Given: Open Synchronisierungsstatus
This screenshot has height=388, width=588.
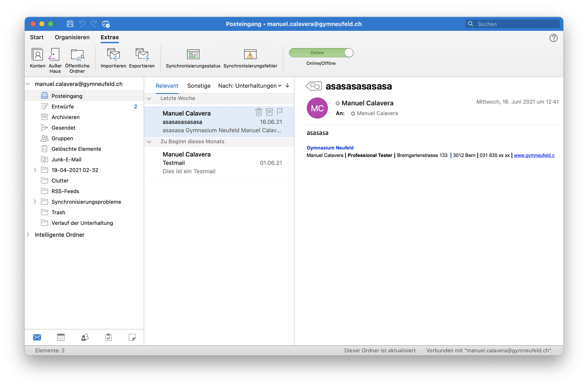Looking at the screenshot, I should [193, 54].
